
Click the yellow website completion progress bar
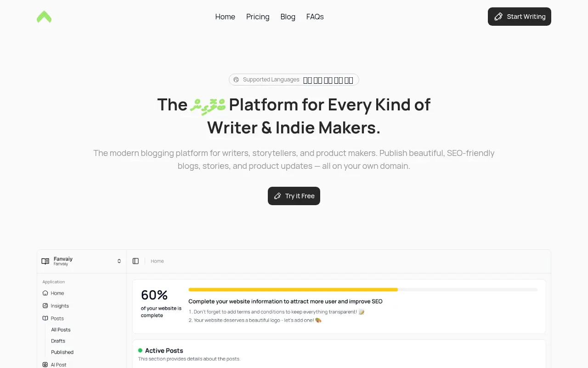pyautogui.click(x=293, y=290)
